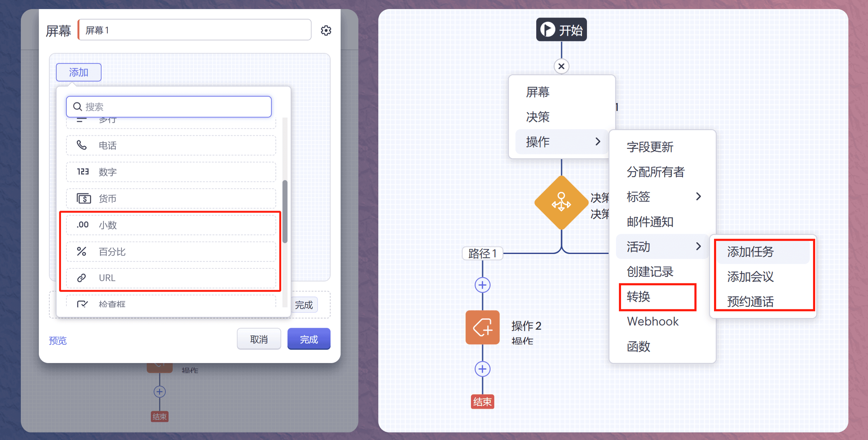Click the 添加 button
The width and height of the screenshot is (868, 440).
click(78, 72)
